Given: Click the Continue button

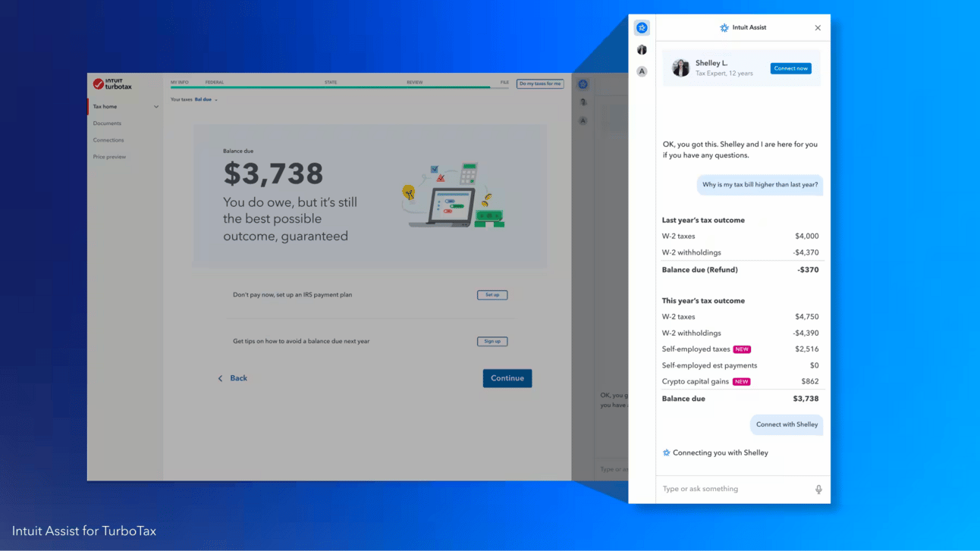Looking at the screenshot, I should [x=507, y=378].
